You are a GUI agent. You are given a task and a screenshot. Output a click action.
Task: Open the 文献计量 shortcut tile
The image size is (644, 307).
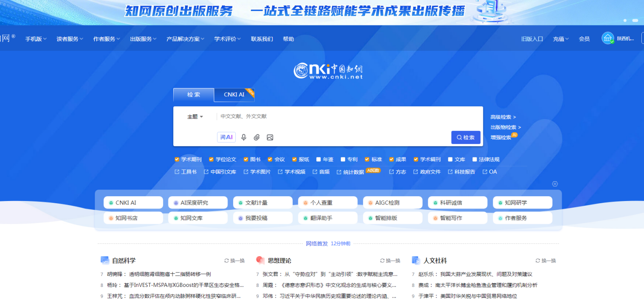[x=262, y=203]
